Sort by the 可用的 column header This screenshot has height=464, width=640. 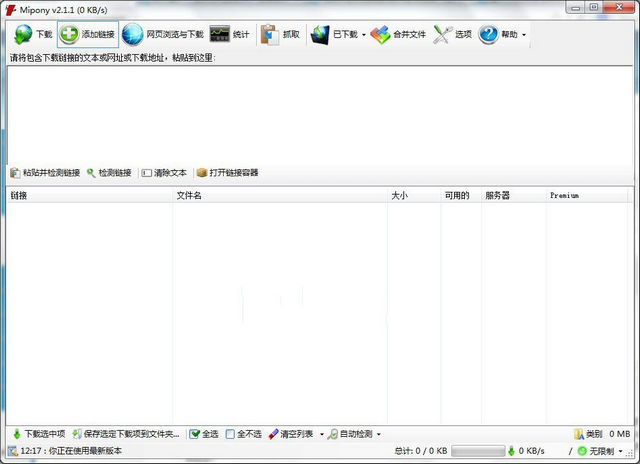(461, 195)
